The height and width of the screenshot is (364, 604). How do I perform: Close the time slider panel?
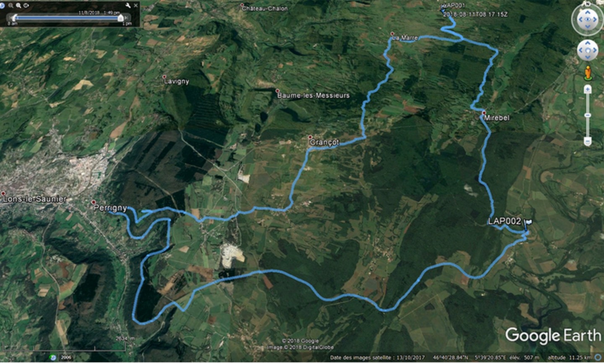coord(135,5)
